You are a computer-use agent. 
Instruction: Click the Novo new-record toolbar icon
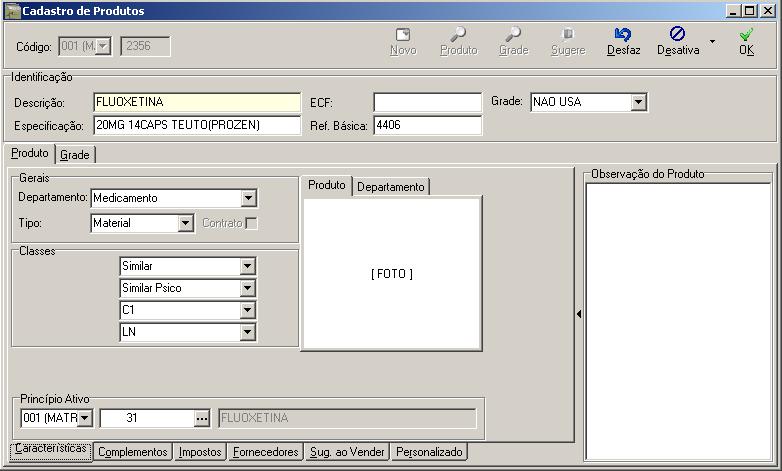(x=403, y=35)
